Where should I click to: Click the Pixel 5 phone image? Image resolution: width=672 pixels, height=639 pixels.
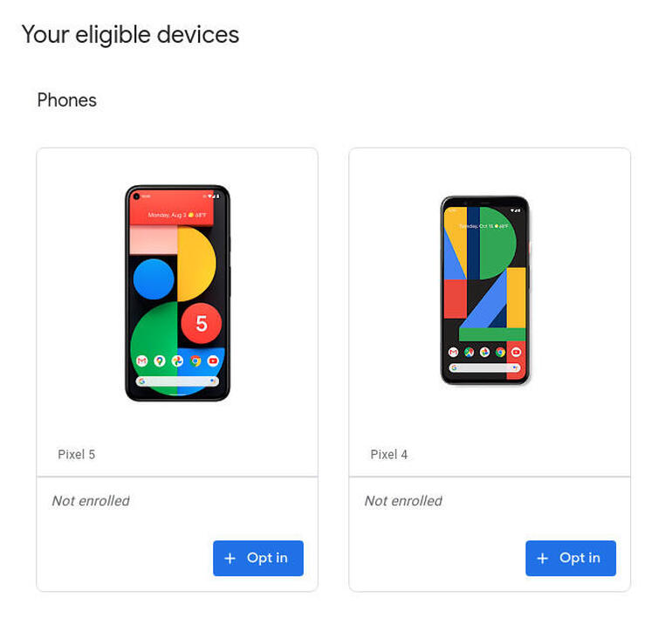click(x=177, y=293)
